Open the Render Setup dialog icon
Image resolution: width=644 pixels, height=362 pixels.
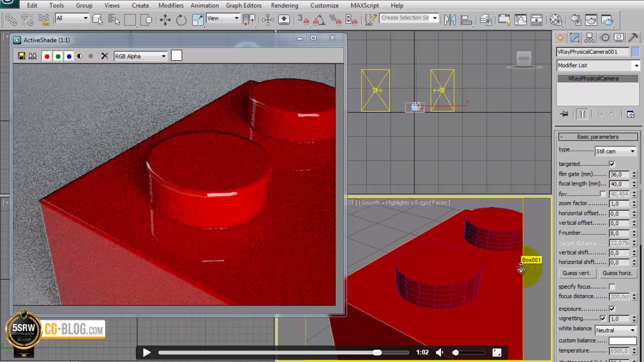click(575, 19)
